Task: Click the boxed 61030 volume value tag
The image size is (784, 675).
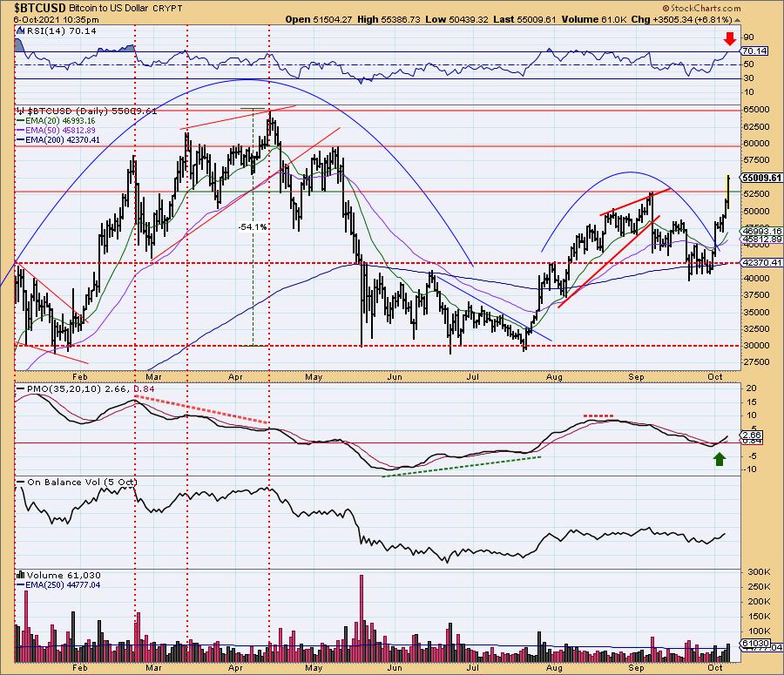Action: [x=756, y=643]
